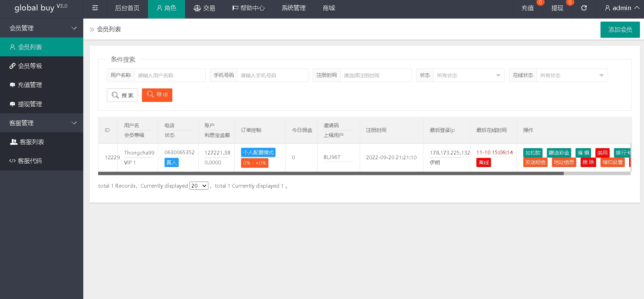Click the refresh icon in top bar
The image size is (644, 299).
coord(584,8)
